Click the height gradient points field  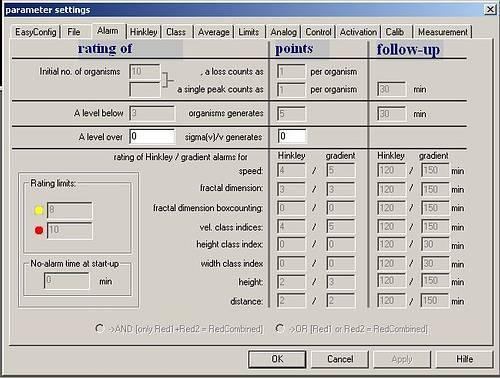click(341, 282)
